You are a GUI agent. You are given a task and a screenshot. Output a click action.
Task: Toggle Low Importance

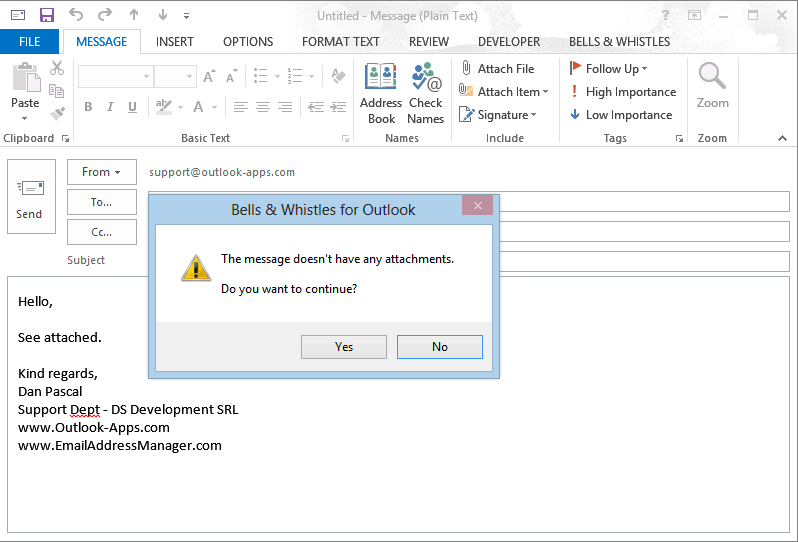621,115
